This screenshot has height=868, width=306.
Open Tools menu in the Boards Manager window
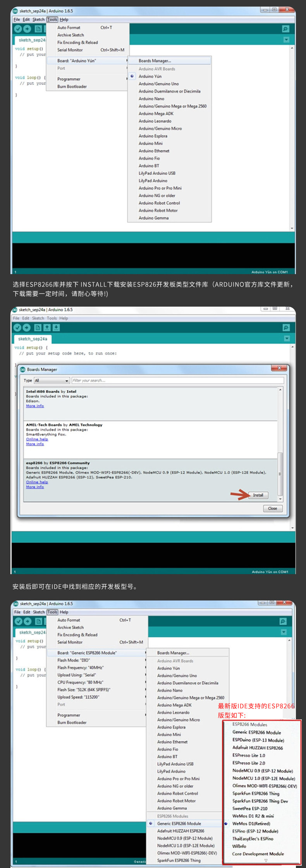[x=52, y=318]
